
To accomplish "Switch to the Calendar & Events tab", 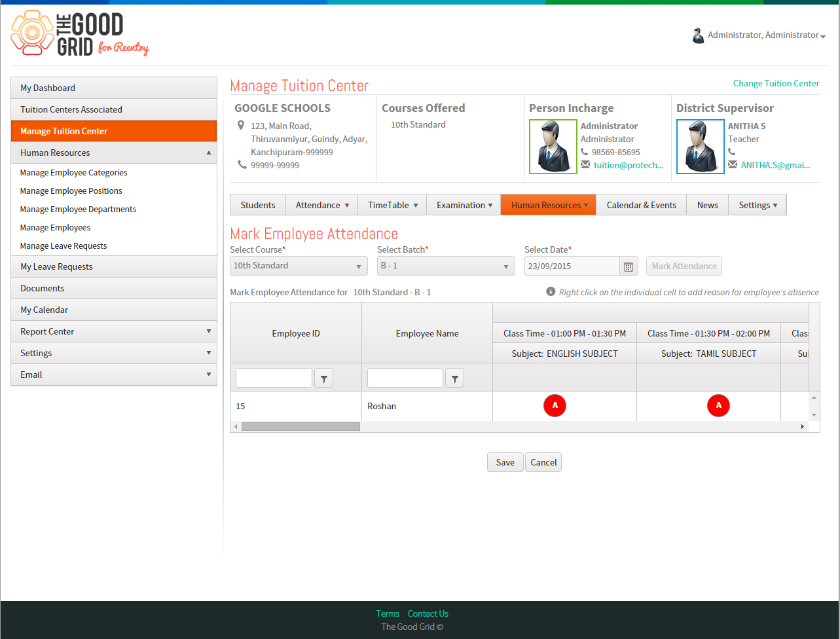I will tap(641, 205).
